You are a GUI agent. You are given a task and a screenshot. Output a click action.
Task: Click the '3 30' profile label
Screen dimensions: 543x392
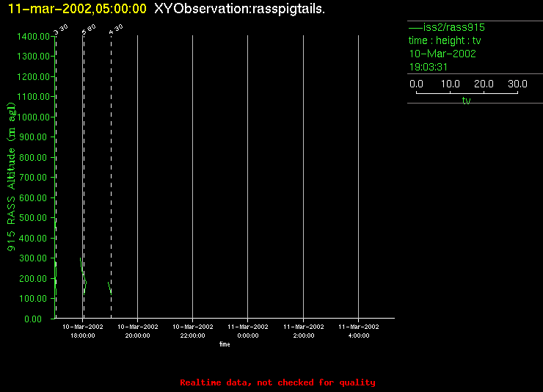point(61,30)
